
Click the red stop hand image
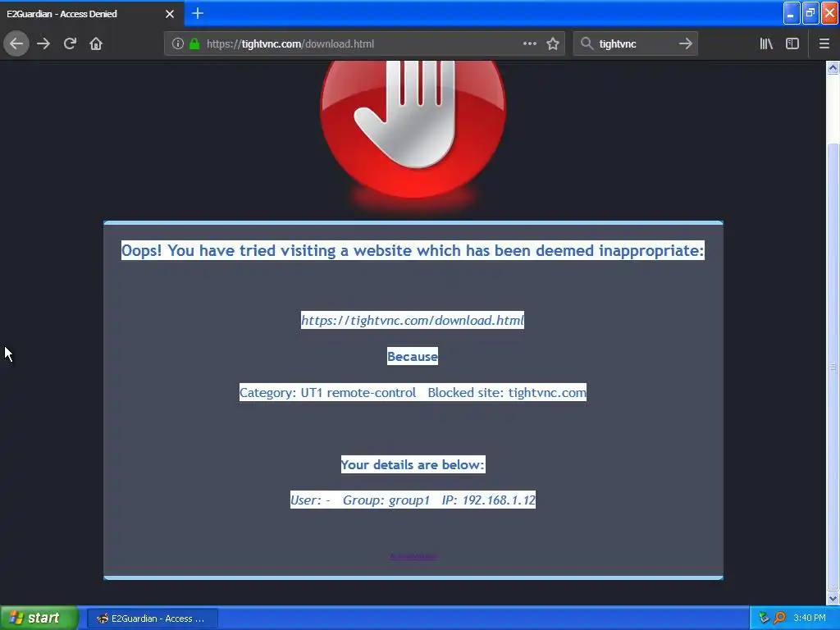coord(413,129)
